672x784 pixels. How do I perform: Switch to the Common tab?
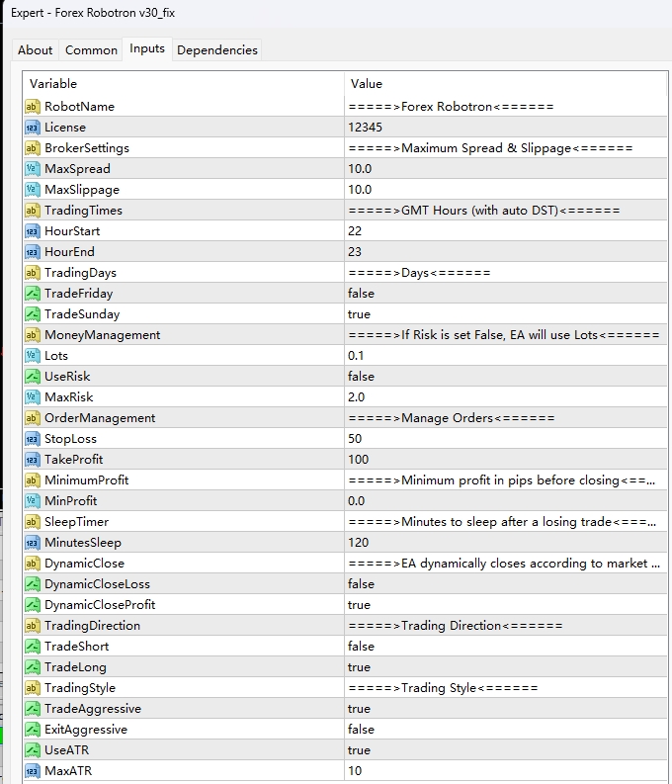[x=91, y=50]
